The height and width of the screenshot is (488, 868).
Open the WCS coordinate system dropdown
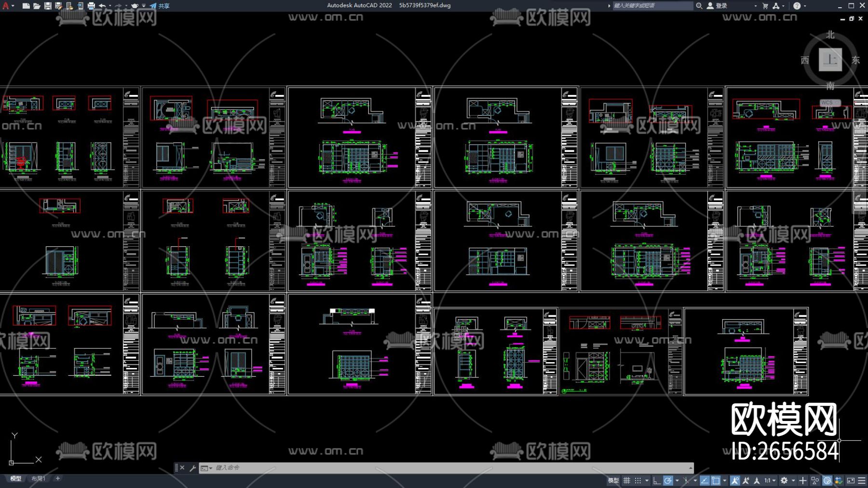830,103
